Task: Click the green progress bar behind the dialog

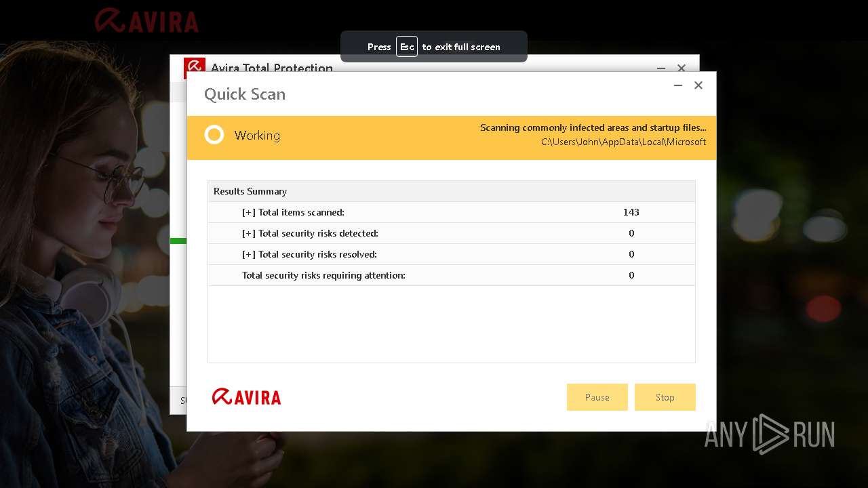Action: coord(178,241)
